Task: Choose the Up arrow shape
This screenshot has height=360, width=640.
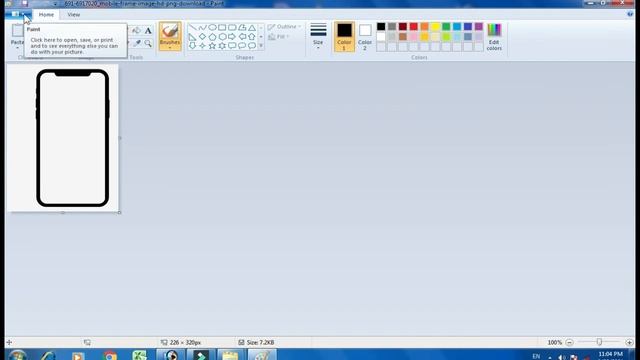Action: tap(252, 37)
